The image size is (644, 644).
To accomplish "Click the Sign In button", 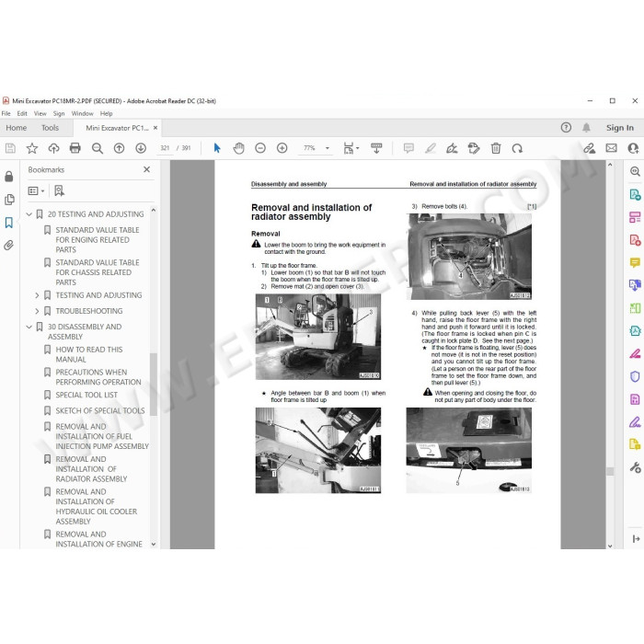I will point(619,128).
